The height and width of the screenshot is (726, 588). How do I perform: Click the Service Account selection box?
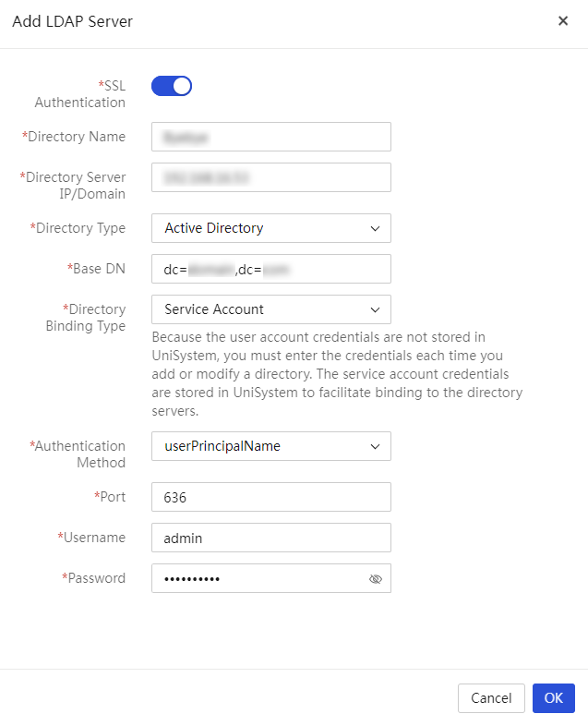271,309
